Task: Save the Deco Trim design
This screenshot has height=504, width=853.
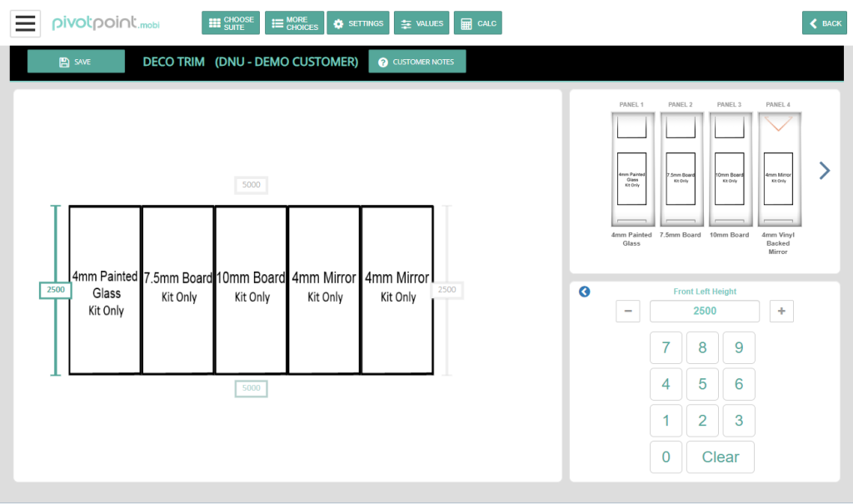Action: [x=76, y=62]
